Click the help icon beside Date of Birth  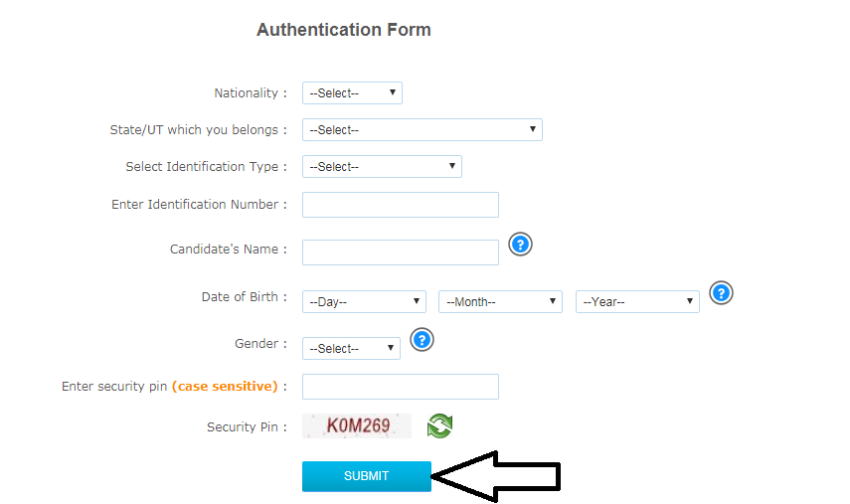(721, 293)
